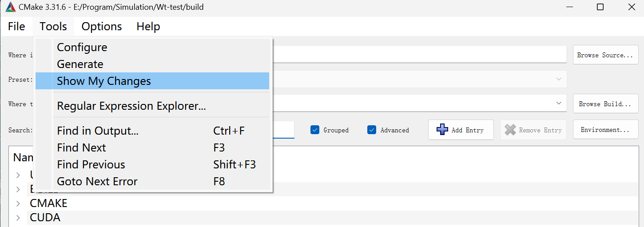Image resolution: width=644 pixels, height=227 pixels.
Task: Open the build directory dropdown arrow
Action: pos(559,103)
